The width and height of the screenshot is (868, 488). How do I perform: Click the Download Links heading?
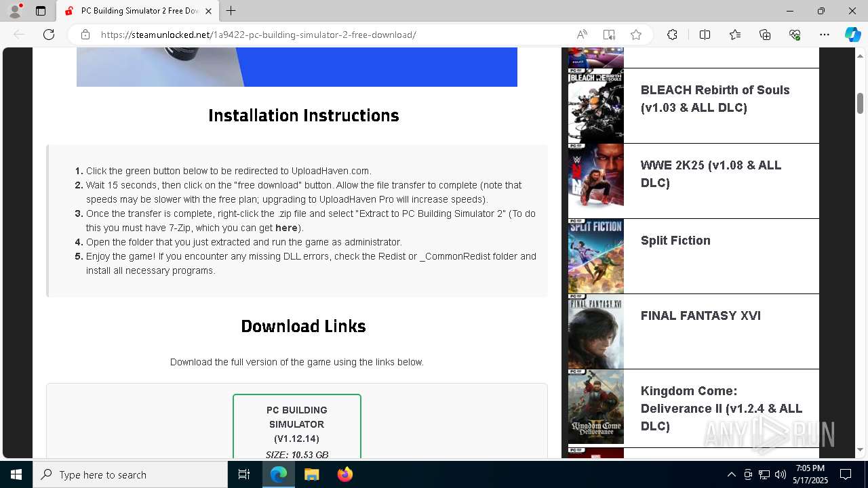(x=303, y=326)
